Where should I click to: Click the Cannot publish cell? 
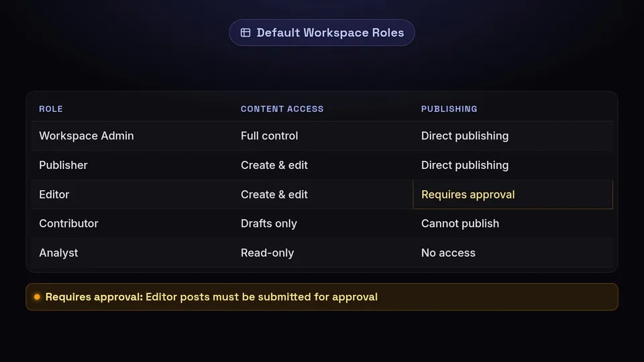click(460, 224)
